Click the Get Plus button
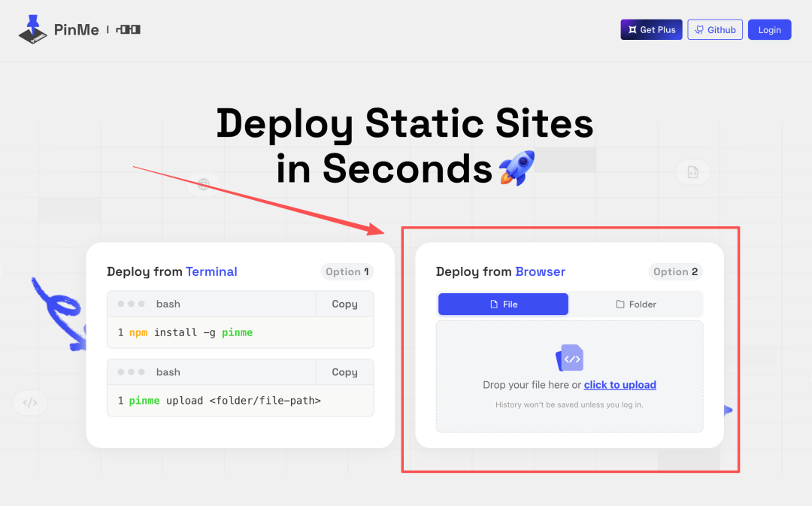Image resolution: width=812 pixels, height=506 pixels. (651, 29)
